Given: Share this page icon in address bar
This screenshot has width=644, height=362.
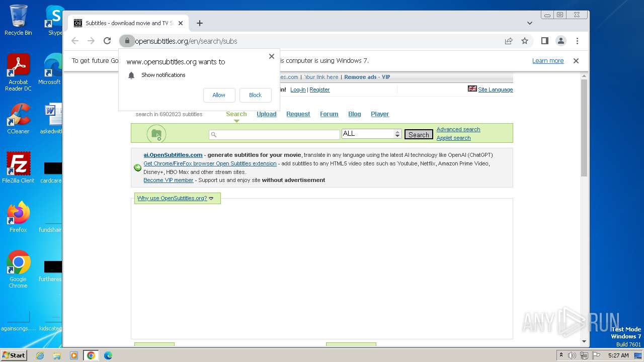Looking at the screenshot, I should pyautogui.click(x=509, y=41).
